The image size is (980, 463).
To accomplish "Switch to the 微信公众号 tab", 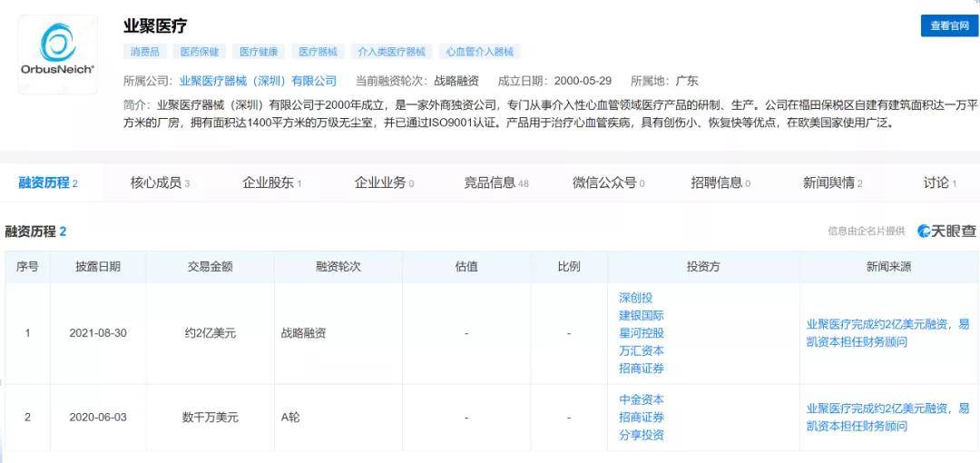I will [609, 182].
